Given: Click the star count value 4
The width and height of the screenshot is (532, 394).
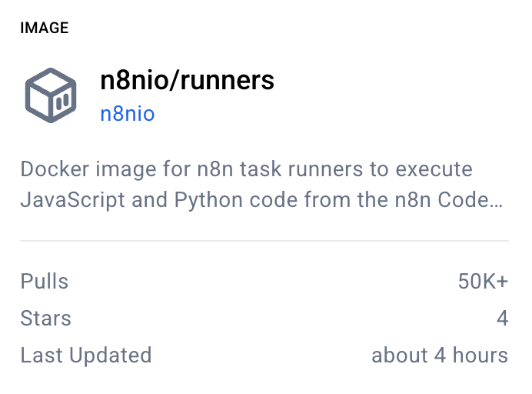Looking at the screenshot, I should [x=502, y=319].
